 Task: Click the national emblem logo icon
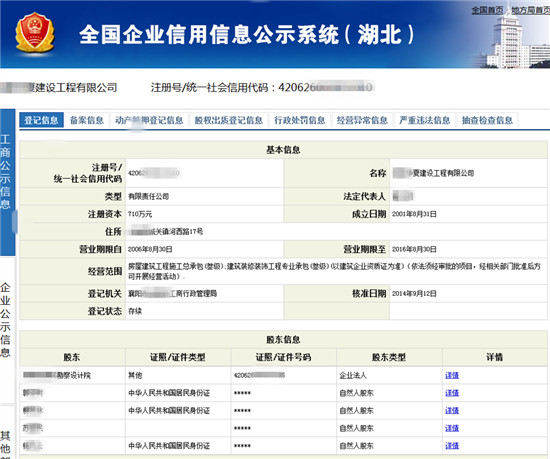(x=35, y=32)
